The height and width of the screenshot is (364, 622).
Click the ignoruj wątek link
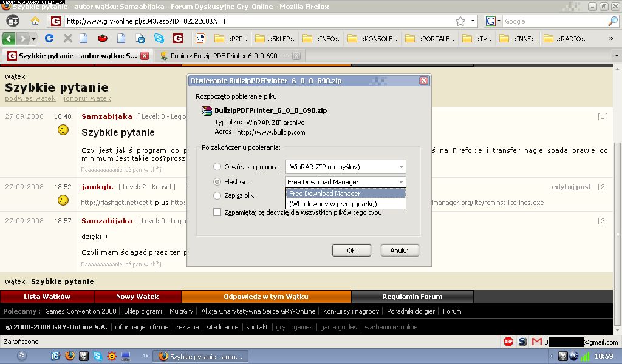tap(87, 98)
